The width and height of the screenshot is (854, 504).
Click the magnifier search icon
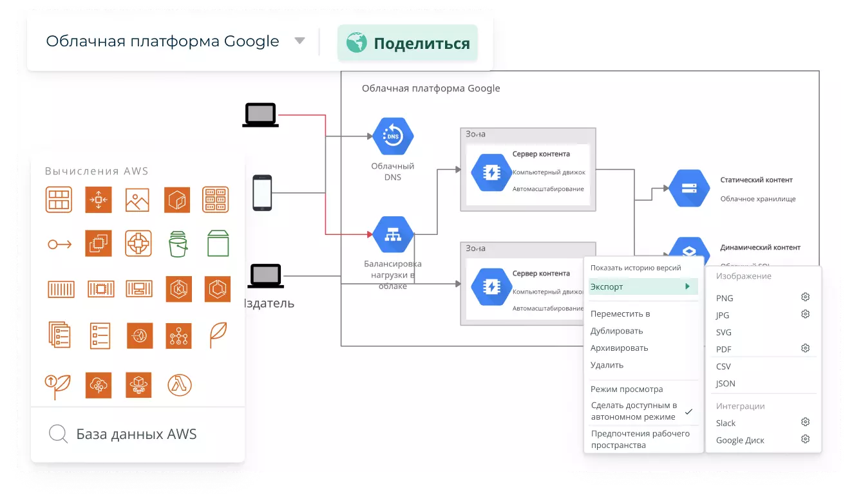point(59,434)
